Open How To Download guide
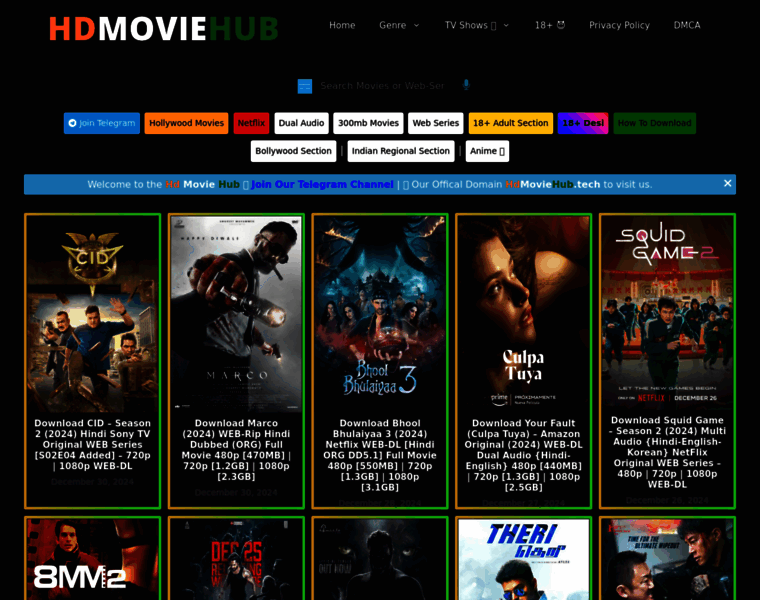Image resolution: width=760 pixels, height=600 pixels. coord(654,123)
